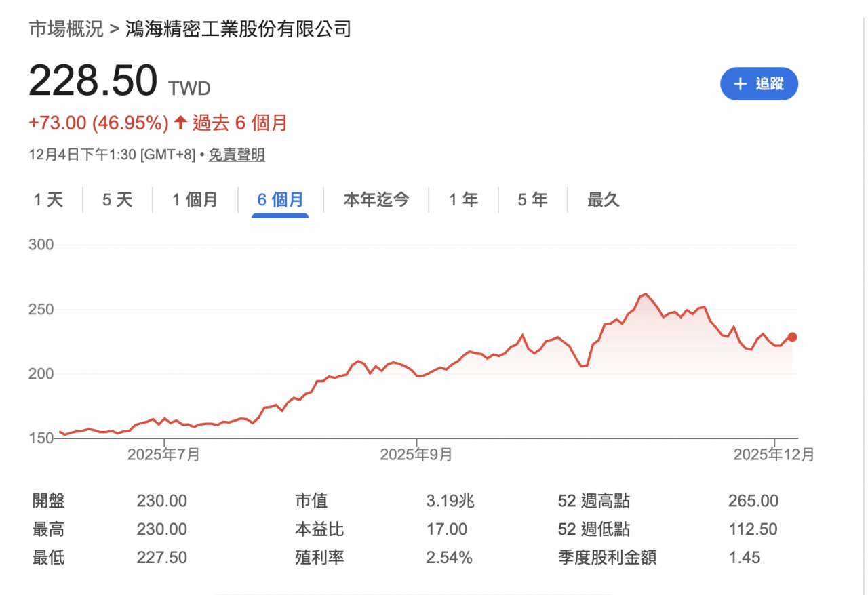Open the 市場概況 breadcrumb link

tap(66, 29)
